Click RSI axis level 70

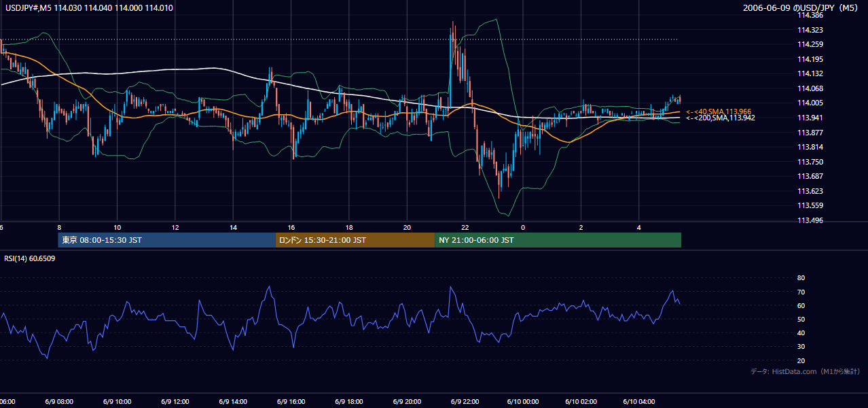click(801, 292)
